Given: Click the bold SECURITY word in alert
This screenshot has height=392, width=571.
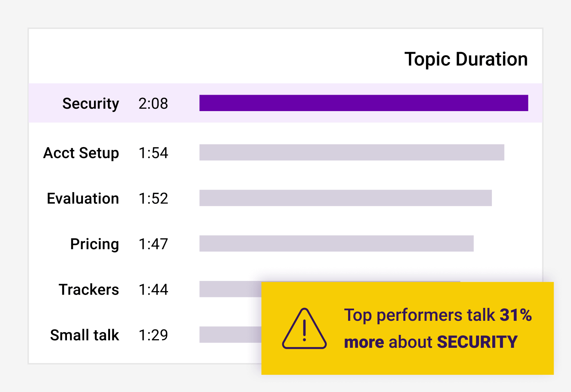Looking at the screenshot, I should 477,342.
